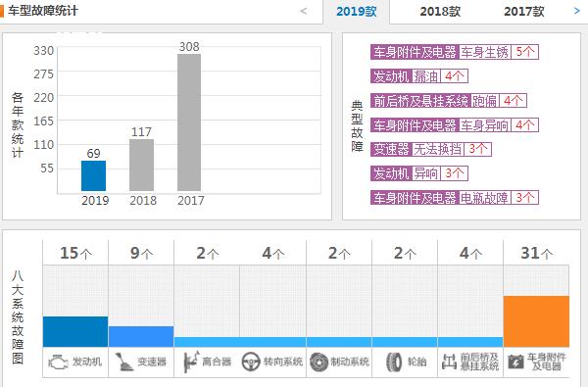
Task: Open the 电瓶故障 3个 fault tag
Action: 455,198
